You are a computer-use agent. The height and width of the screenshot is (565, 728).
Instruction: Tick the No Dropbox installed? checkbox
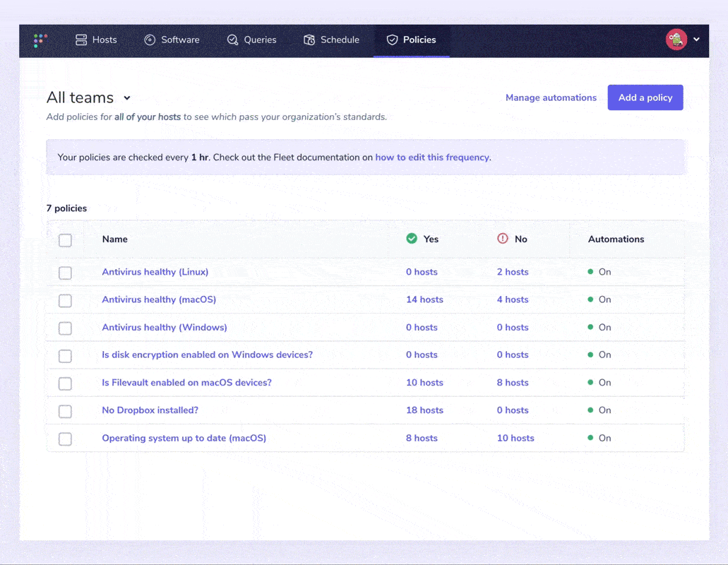tap(65, 411)
